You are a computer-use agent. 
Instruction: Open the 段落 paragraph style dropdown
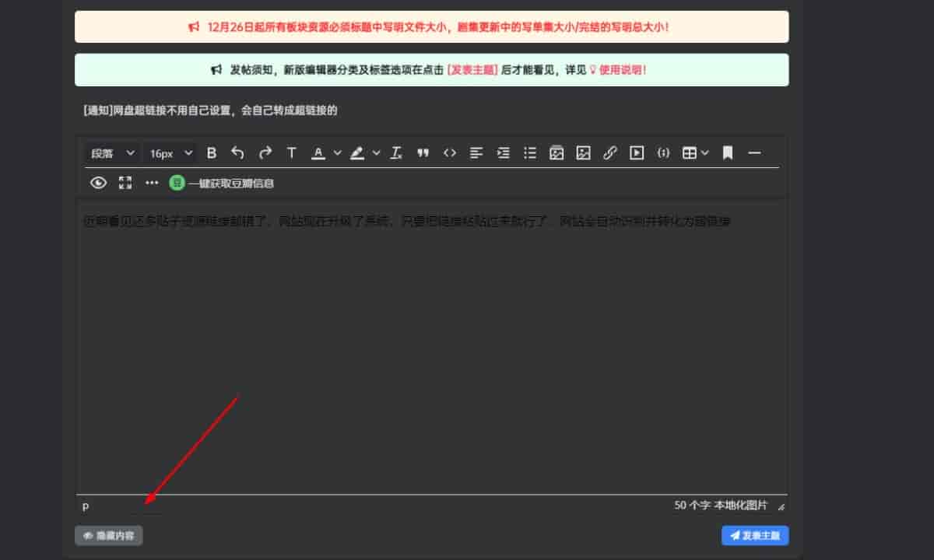[x=113, y=153]
